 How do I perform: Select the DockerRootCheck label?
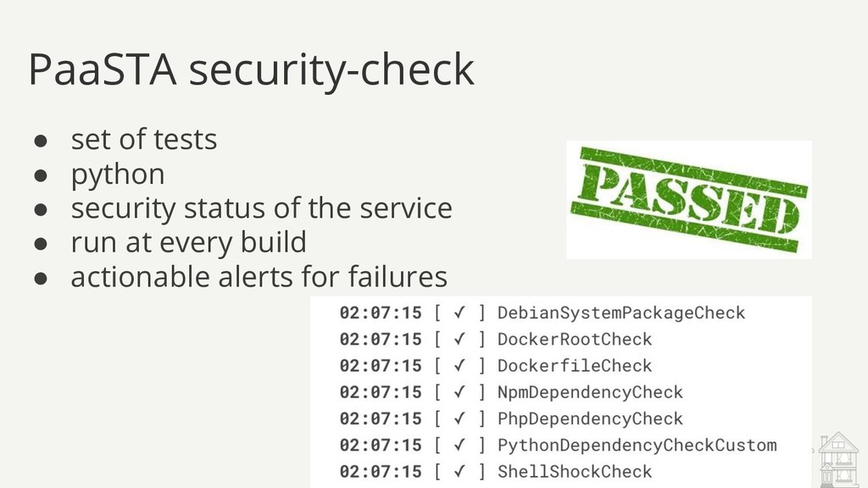coord(575,339)
